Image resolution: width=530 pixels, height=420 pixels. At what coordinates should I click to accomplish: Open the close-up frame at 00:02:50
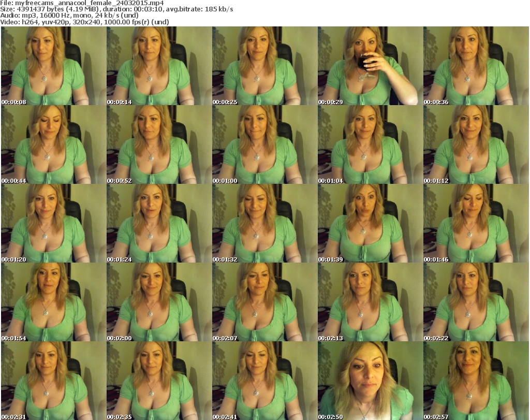(371, 381)
